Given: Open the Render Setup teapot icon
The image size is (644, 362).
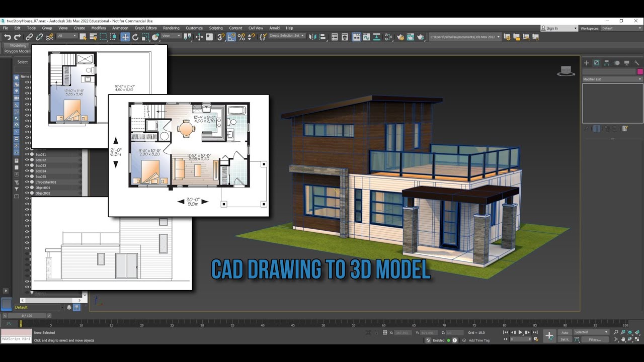Looking at the screenshot, I should tap(400, 37).
